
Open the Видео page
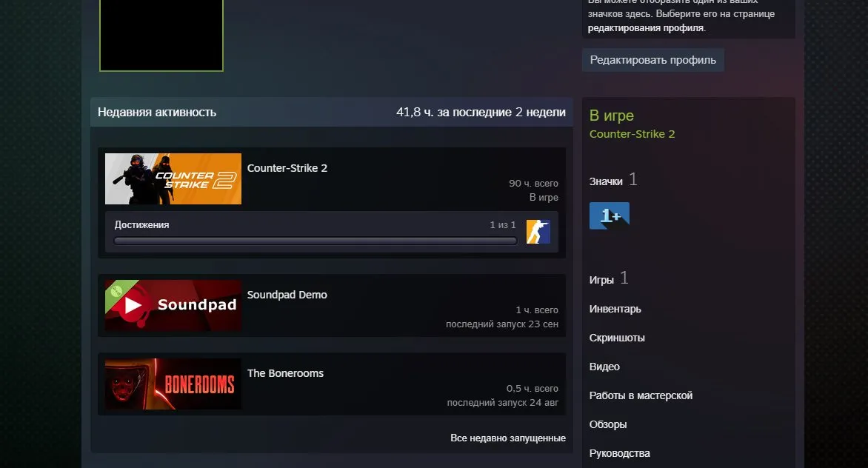click(604, 367)
